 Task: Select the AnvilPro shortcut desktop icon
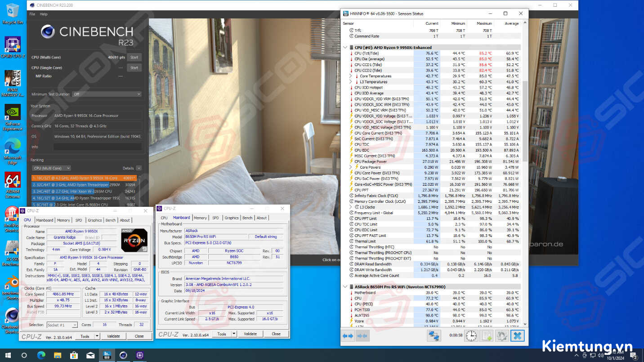12,219
